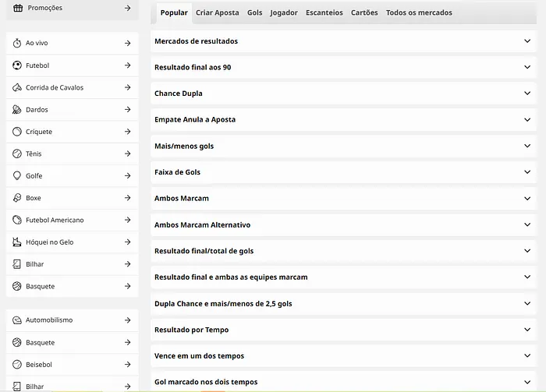
Task: Click the soccer ball icon for Futebol
Action: tap(17, 65)
